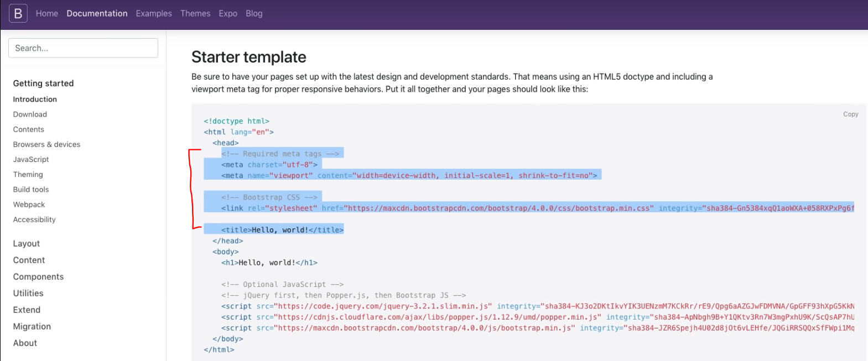Click the title Hello, world! line
This screenshot has width=868, height=361.
(282, 230)
